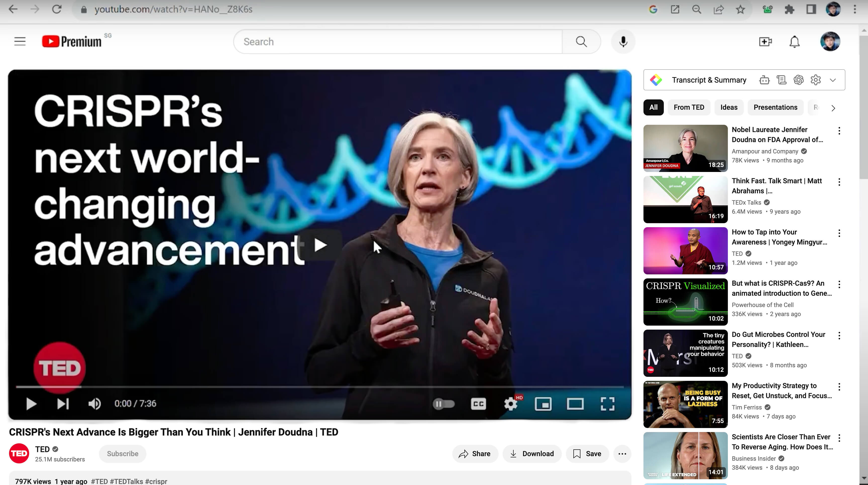Click the Download button
This screenshot has height=485, width=868.
532,454
